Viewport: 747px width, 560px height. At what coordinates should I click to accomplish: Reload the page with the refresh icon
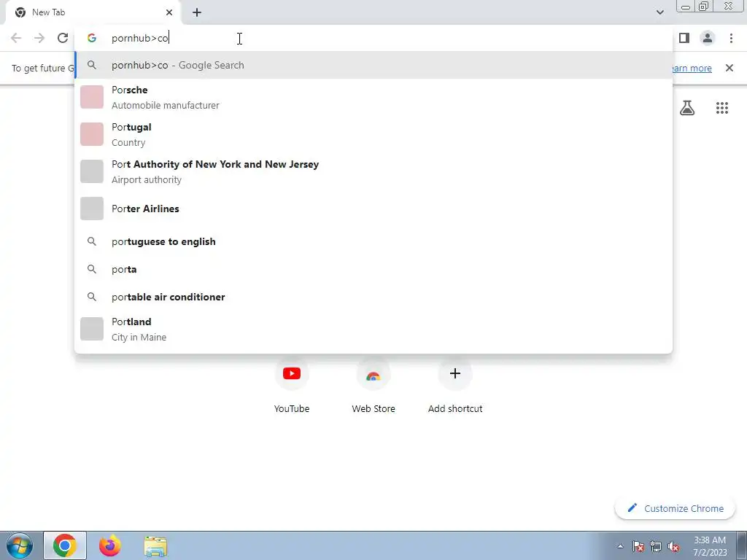tap(63, 38)
